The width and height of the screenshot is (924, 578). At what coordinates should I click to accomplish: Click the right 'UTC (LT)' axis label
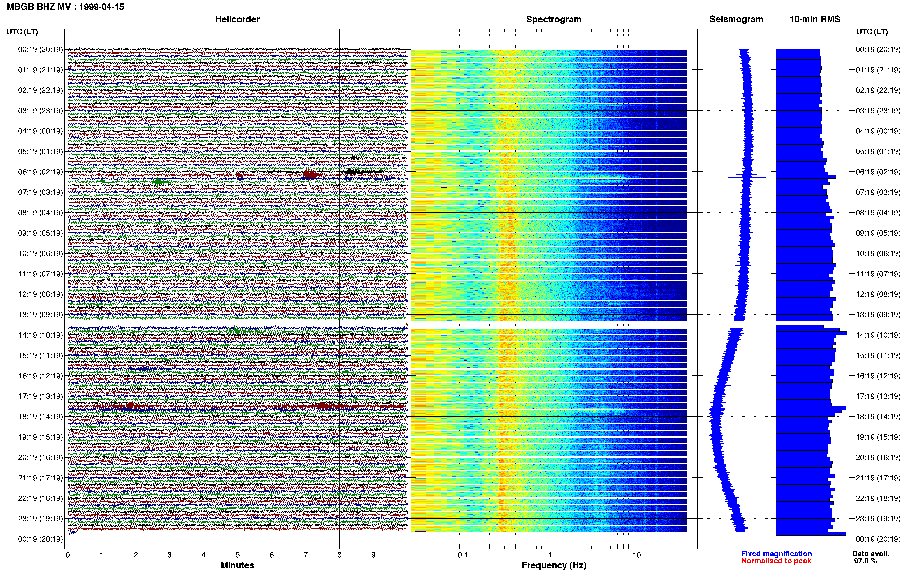872,32
